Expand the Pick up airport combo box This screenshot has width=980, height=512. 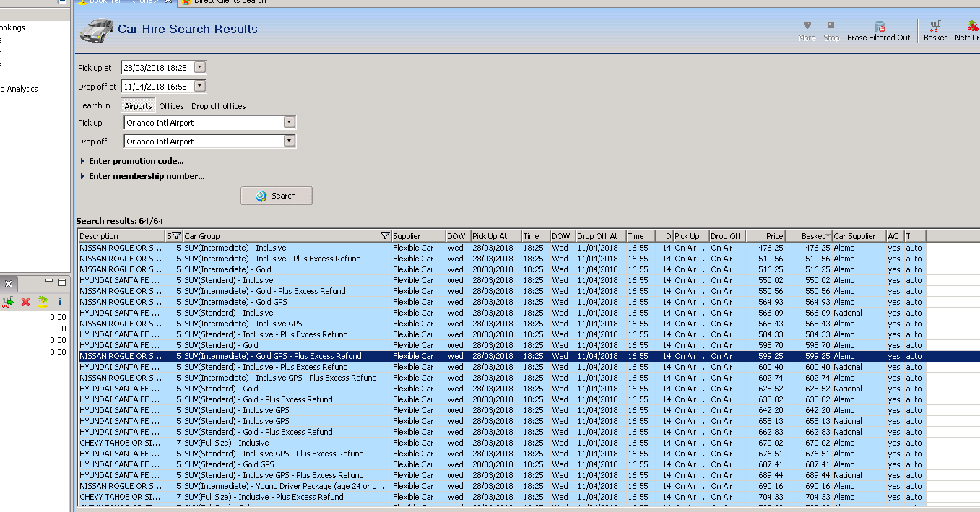click(289, 123)
